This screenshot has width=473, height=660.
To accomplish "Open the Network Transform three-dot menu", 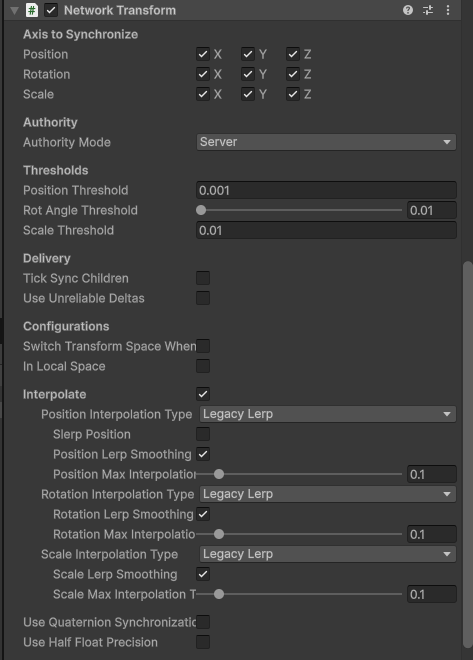I will click(448, 10).
